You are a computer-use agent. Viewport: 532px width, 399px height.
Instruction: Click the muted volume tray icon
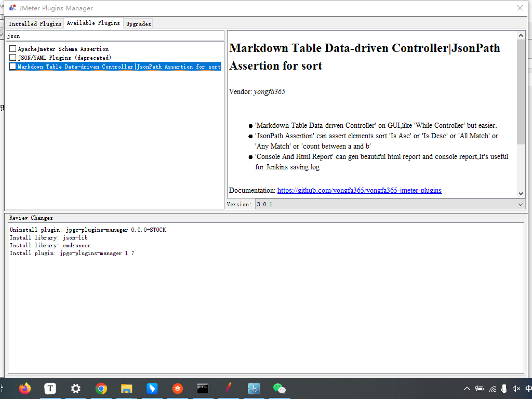point(516,389)
